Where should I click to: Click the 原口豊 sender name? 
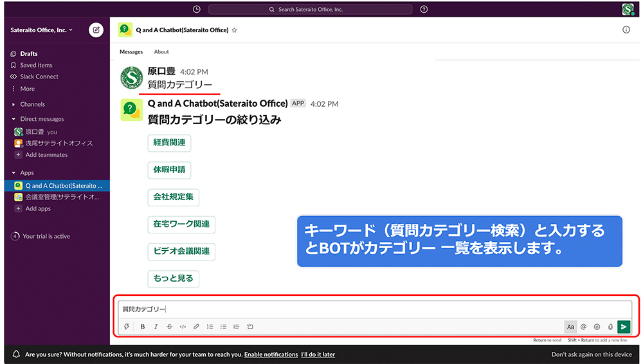coord(161,71)
